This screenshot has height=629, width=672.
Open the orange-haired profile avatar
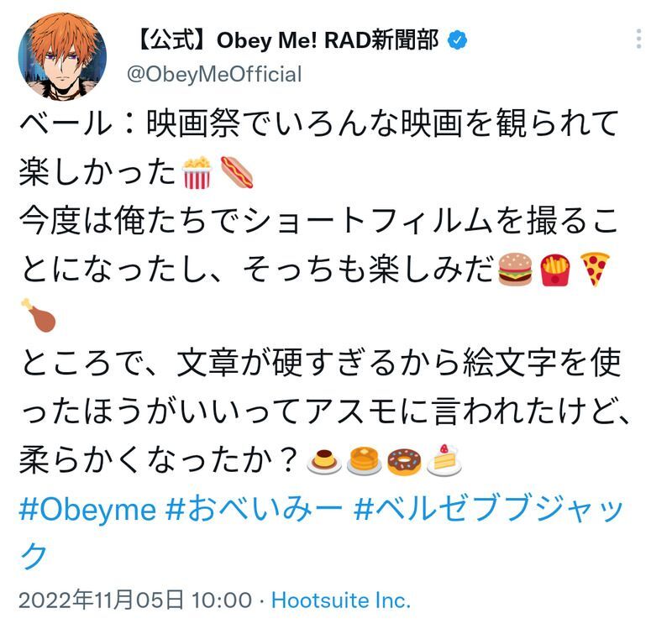coord(62,56)
